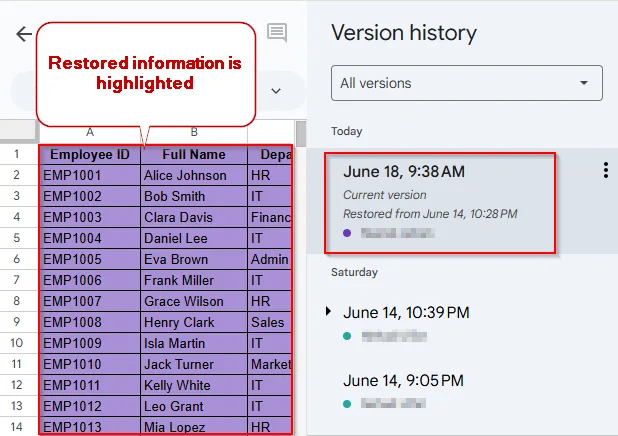Click the vertical scrollbar of the sheet
618x436 pixels.
(301, 134)
